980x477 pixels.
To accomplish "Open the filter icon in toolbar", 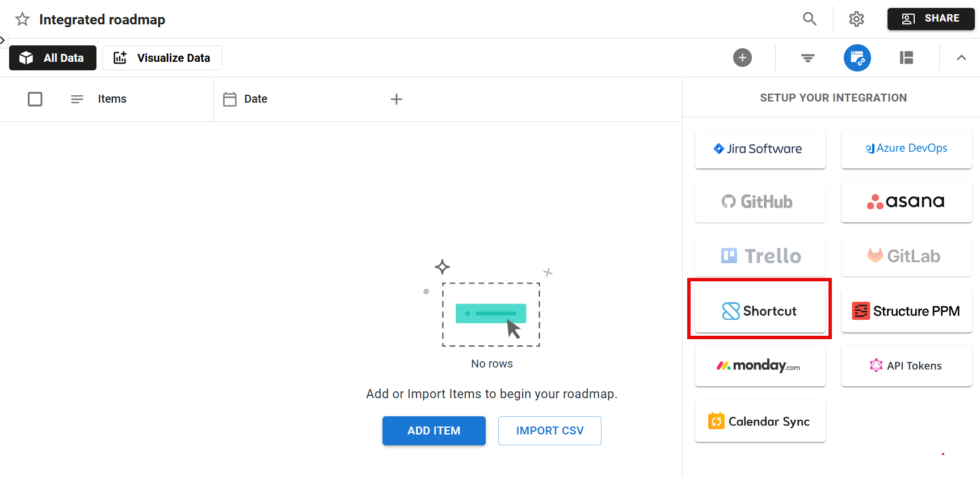I will tap(807, 58).
